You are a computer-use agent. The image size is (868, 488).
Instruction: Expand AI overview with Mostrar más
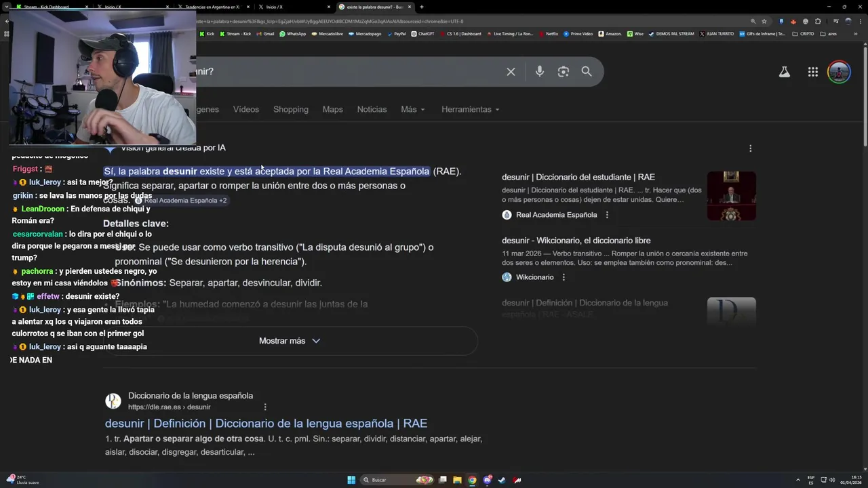[290, 341]
